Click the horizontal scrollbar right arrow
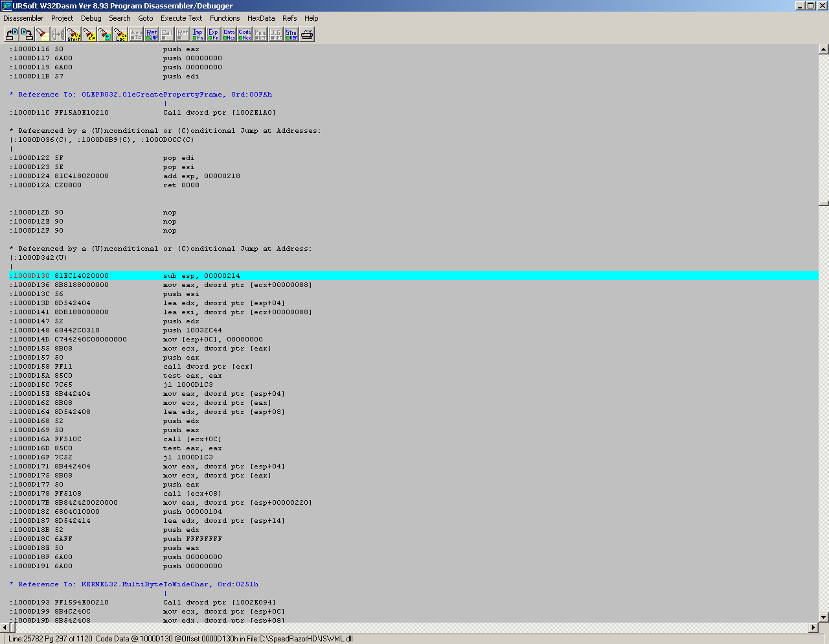Image resolution: width=829 pixels, height=644 pixels. (813, 627)
